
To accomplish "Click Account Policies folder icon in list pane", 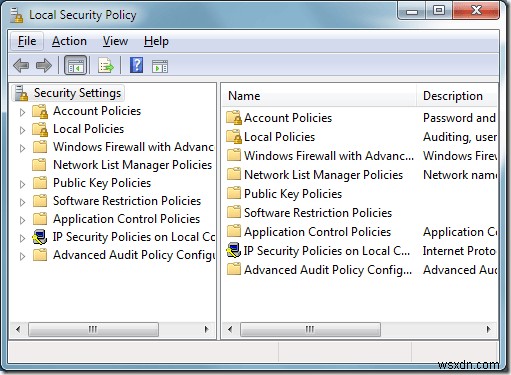I will click(x=234, y=118).
